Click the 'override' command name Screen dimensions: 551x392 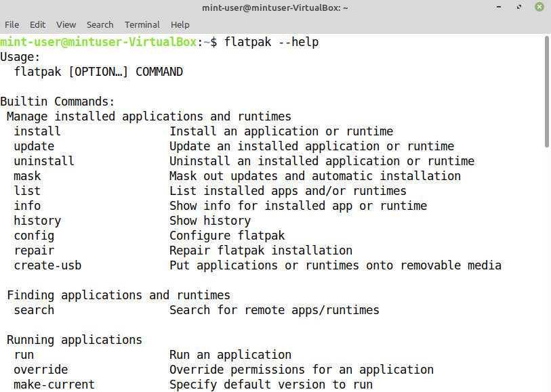(x=41, y=370)
